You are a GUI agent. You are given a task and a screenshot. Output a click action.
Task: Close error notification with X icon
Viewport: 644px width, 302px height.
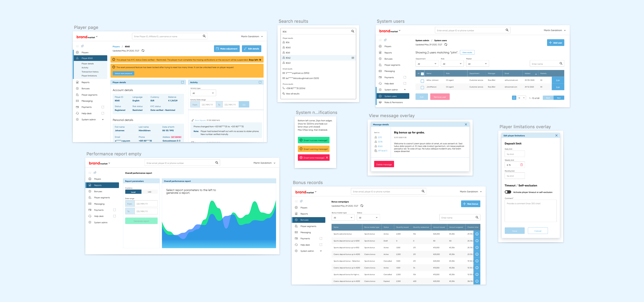pyautogui.click(x=327, y=158)
